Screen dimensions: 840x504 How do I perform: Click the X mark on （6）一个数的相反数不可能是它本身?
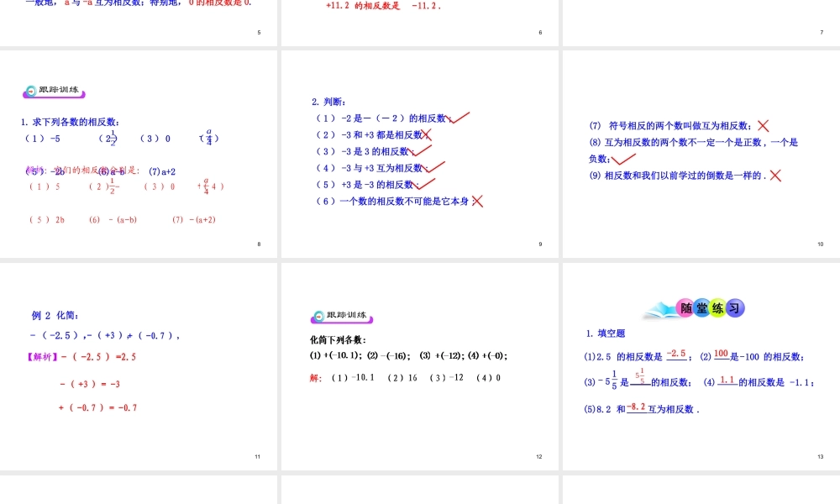coord(478,202)
